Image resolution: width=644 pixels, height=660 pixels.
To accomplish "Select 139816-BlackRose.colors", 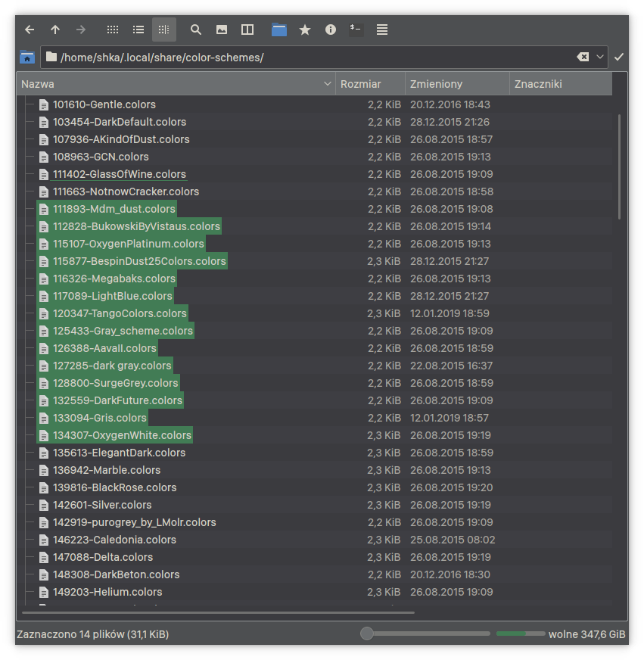I will click(114, 487).
